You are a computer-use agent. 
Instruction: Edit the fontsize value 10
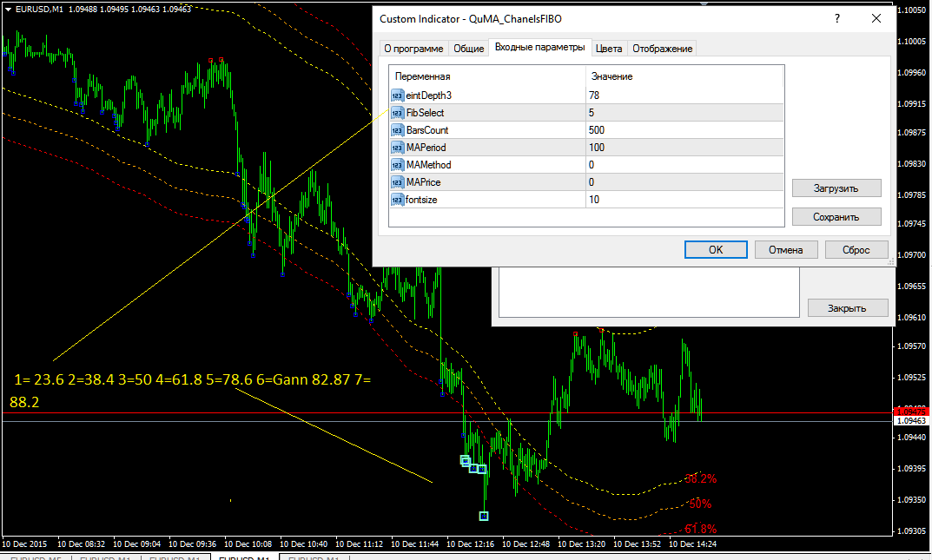(x=684, y=200)
